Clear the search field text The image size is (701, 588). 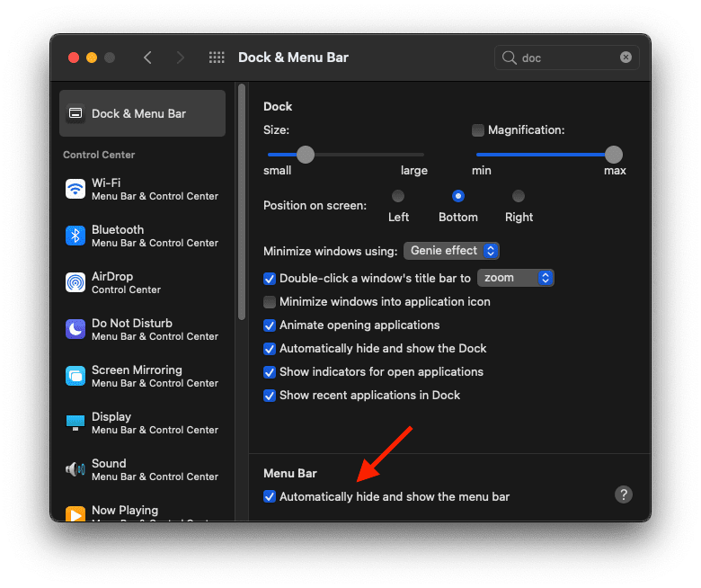click(626, 58)
